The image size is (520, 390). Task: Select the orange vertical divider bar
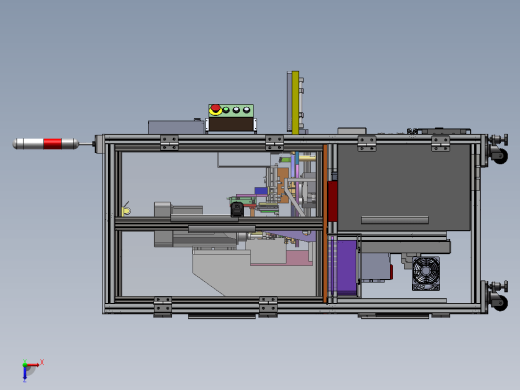pyautogui.click(x=325, y=223)
